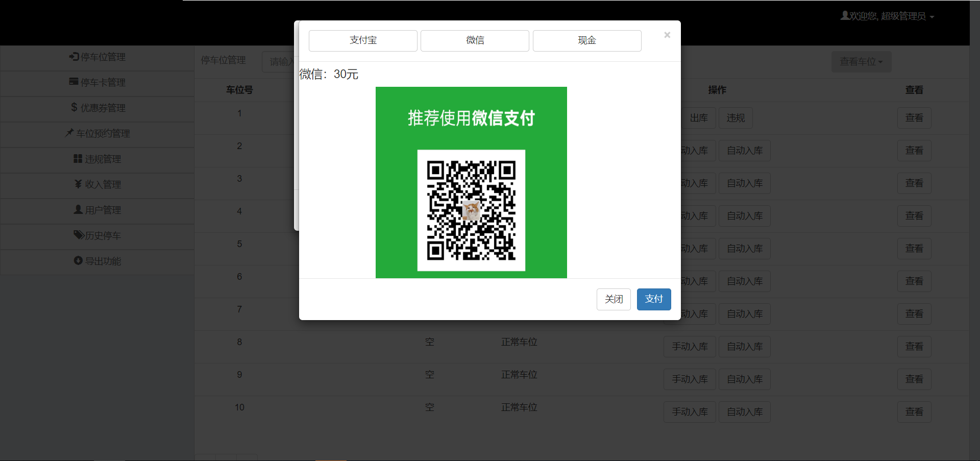Click the 查看 column header
This screenshot has width=980, height=461.
coord(914,90)
